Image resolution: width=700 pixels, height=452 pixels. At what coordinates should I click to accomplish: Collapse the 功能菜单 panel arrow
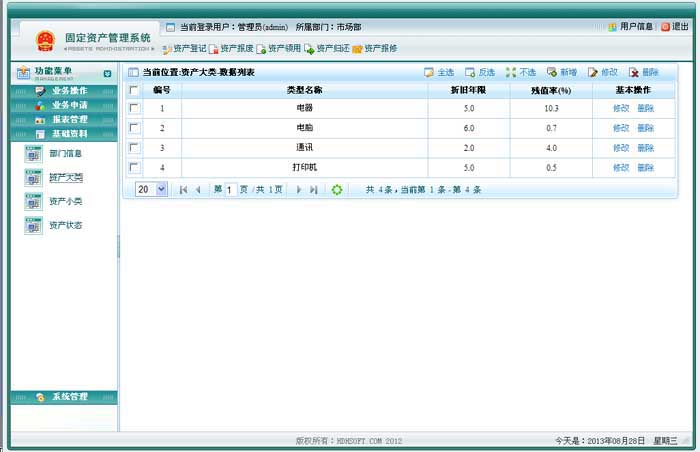[107, 73]
